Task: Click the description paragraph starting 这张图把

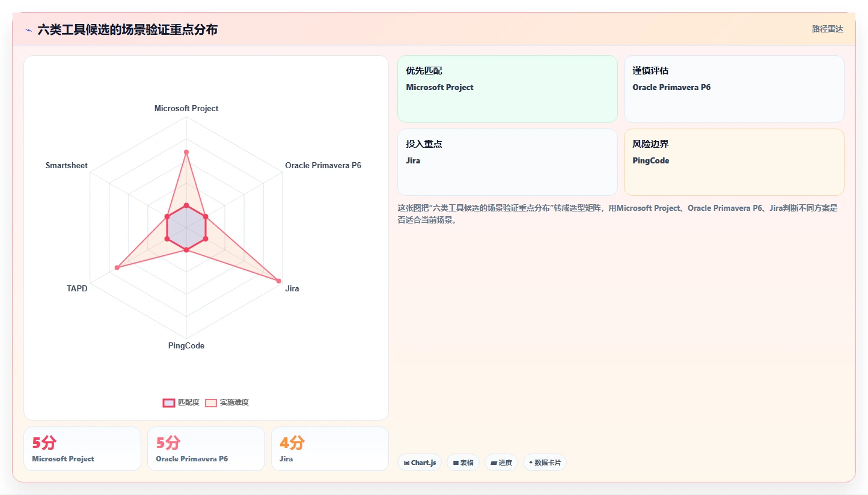Action: [617, 214]
